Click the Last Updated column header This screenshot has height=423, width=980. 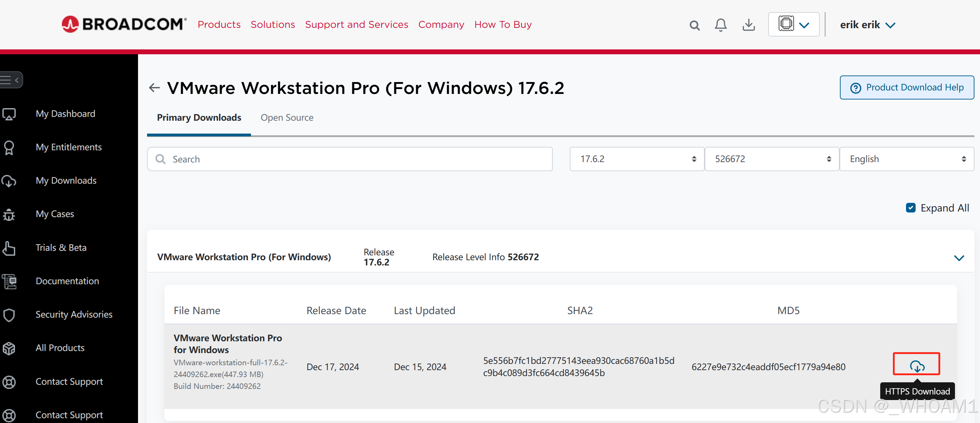point(424,311)
